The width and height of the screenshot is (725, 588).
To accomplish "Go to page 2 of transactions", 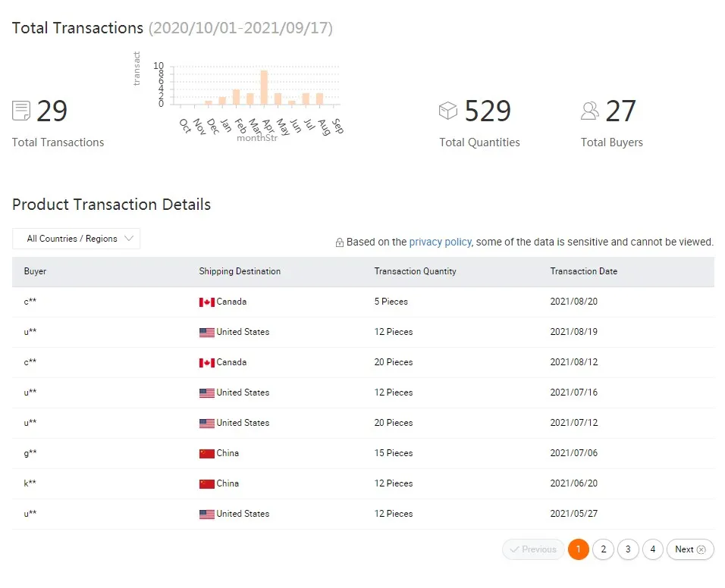I will (603, 549).
